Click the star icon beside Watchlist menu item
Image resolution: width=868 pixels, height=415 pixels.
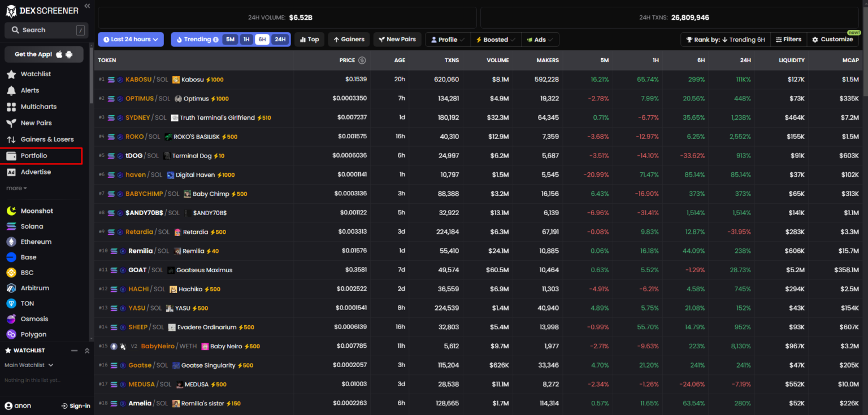(11, 74)
